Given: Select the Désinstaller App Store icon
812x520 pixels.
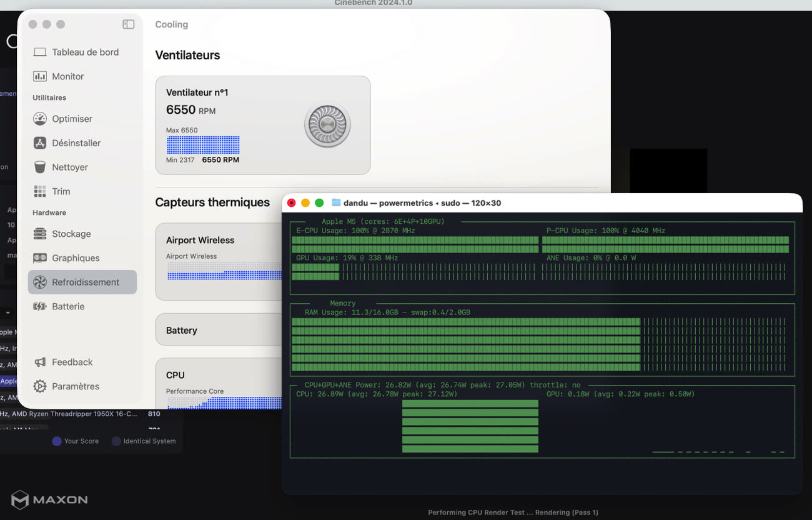Looking at the screenshot, I should pyautogui.click(x=39, y=142).
